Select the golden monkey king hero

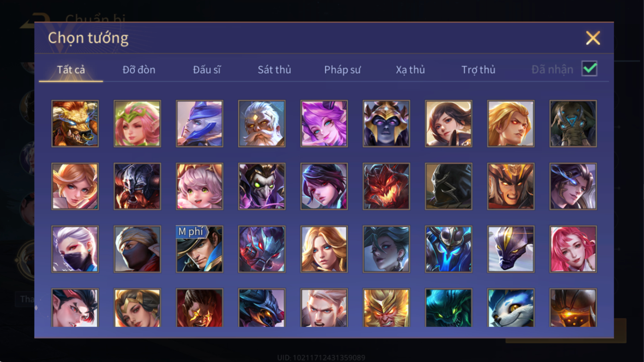click(x=386, y=308)
